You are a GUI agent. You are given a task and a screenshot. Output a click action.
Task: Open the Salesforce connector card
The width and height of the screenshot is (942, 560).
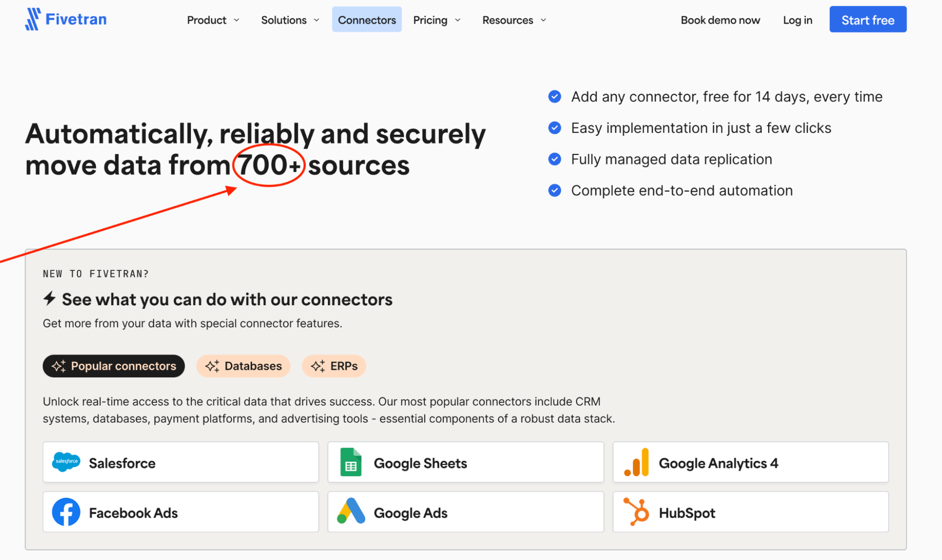[180, 463]
